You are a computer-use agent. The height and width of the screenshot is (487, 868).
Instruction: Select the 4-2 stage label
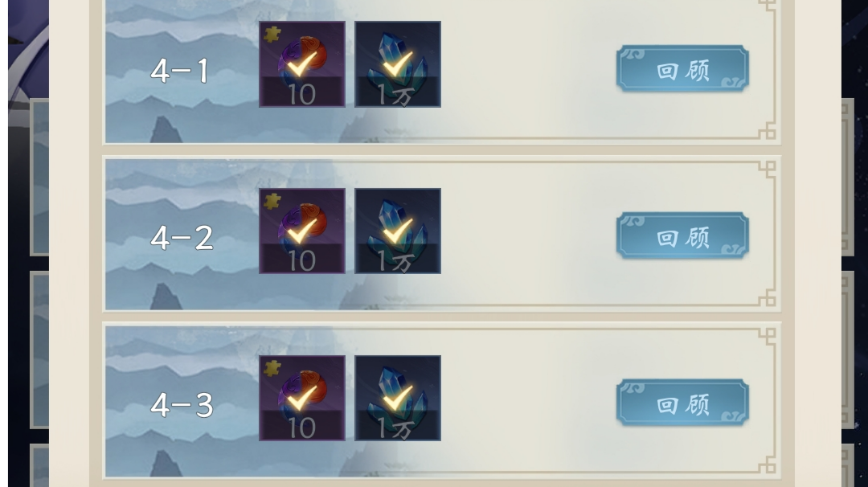pyautogui.click(x=182, y=238)
